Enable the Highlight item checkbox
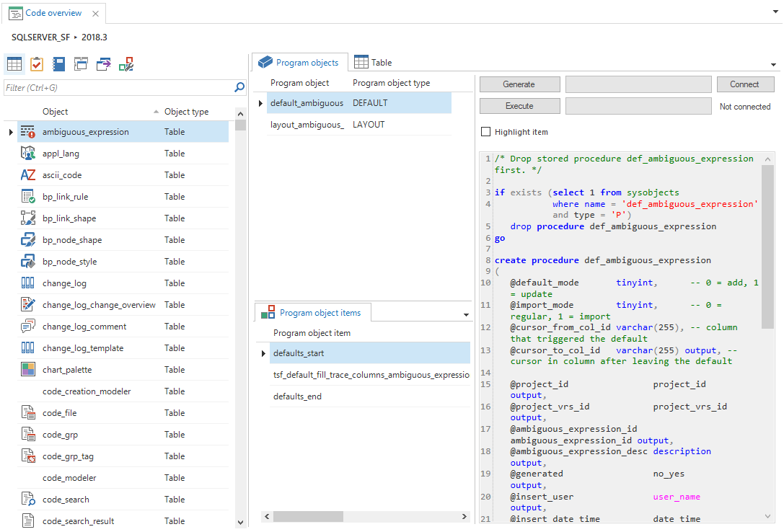This screenshot has height=532, width=784. (x=486, y=132)
